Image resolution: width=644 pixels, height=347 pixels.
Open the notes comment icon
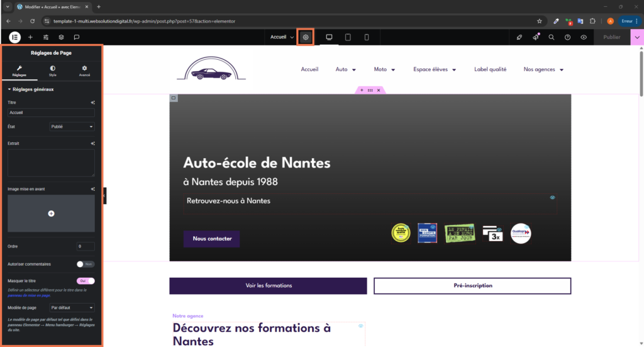tap(77, 37)
